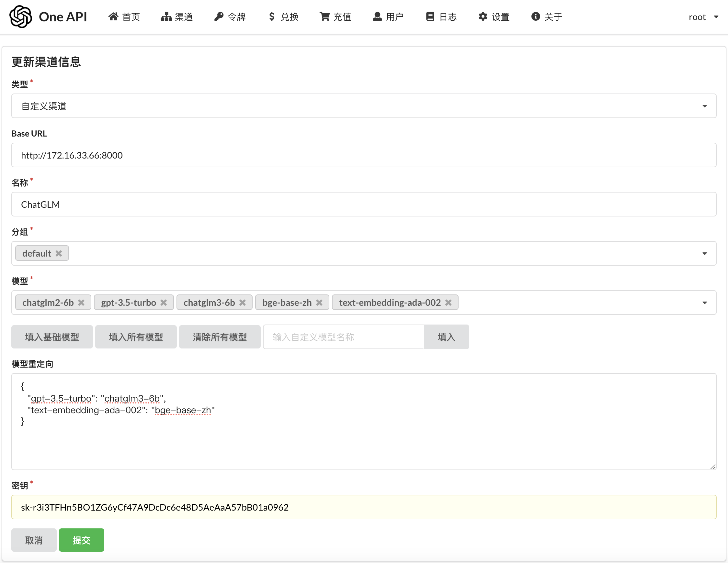
Task: Expand the 分组 group dropdown arrow
Action: (x=704, y=254)
